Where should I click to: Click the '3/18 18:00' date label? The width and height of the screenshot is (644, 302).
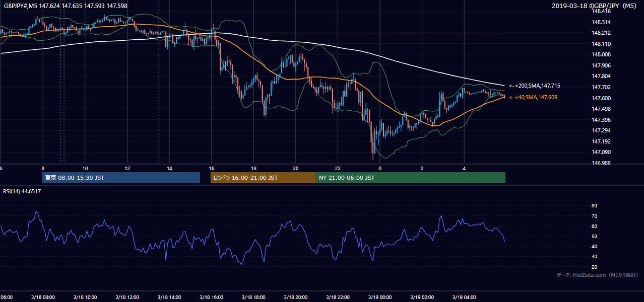tap(253, 297)
